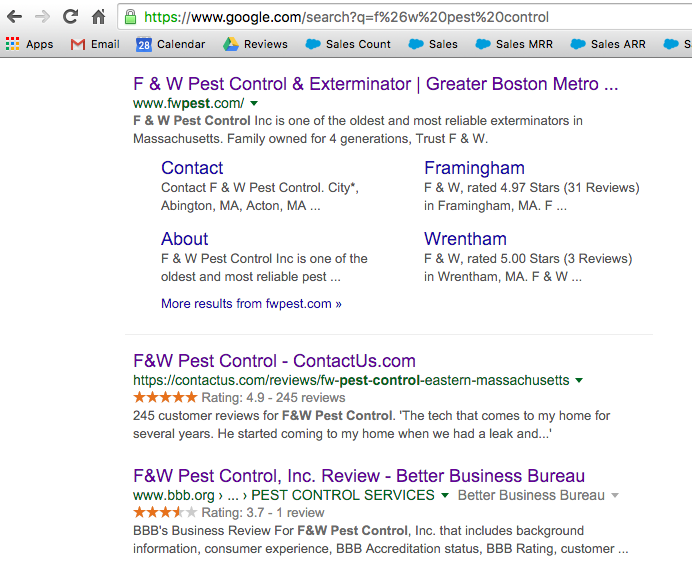This screenshot has height=570, width=692.
Task: Expand the dropdown arrow beside www.fwpest.com
Action: (x=254, y=104)
